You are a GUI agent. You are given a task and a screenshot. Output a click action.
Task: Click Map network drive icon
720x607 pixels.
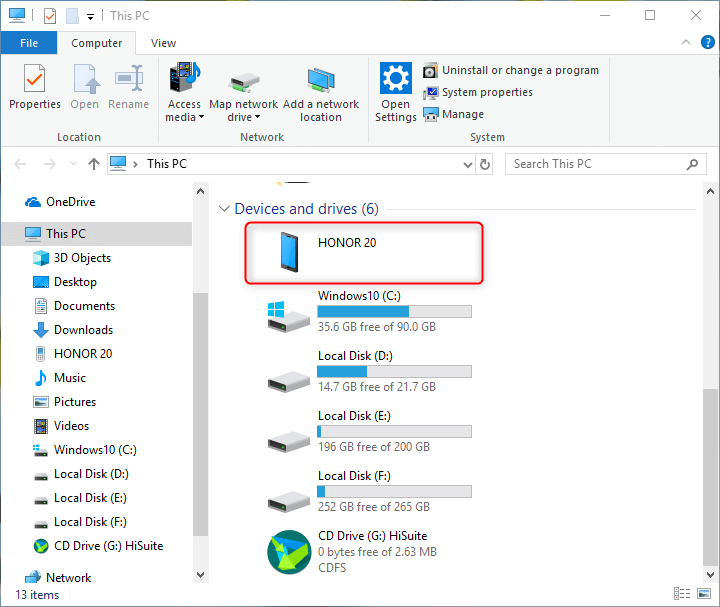tap(244, 82)
